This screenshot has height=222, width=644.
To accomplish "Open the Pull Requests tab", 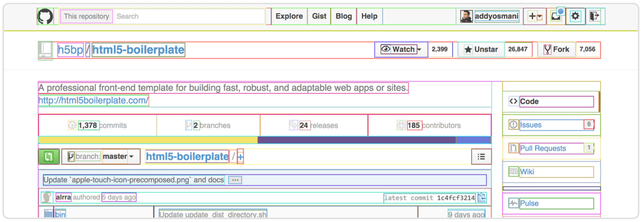I will (543, 149).
